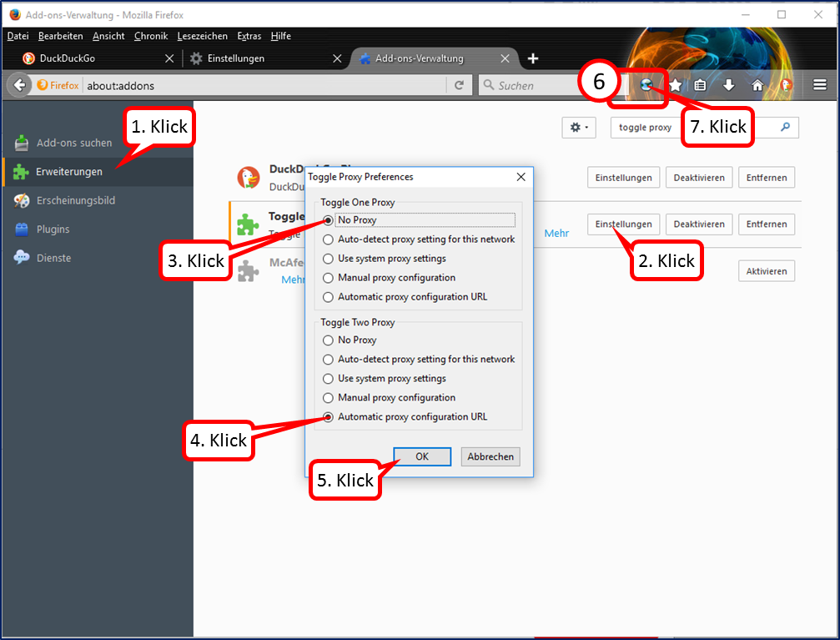
Task: Open Add-ons suchen in sidebar
Action: pos(98,144)
